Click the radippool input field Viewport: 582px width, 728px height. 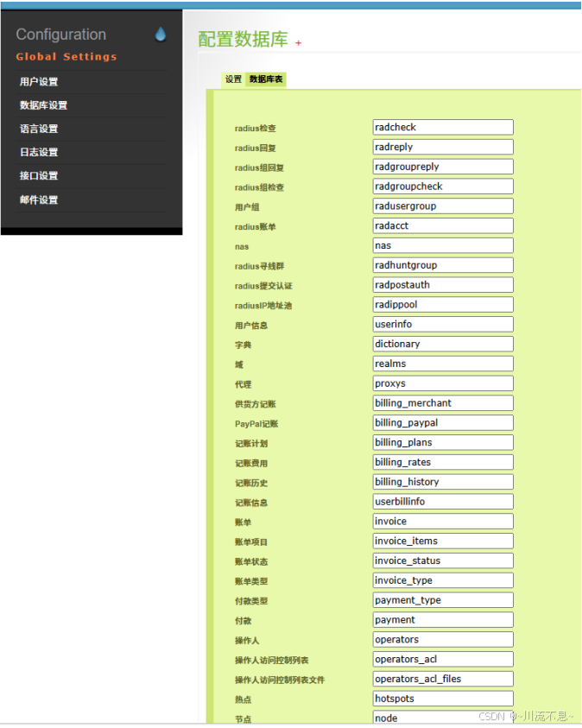pos(443,305)
